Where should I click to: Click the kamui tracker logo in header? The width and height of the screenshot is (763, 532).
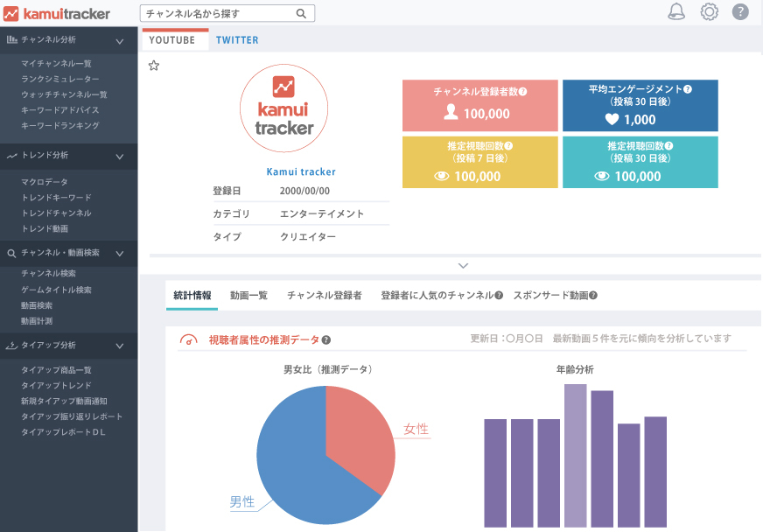(x=57, y=13)
